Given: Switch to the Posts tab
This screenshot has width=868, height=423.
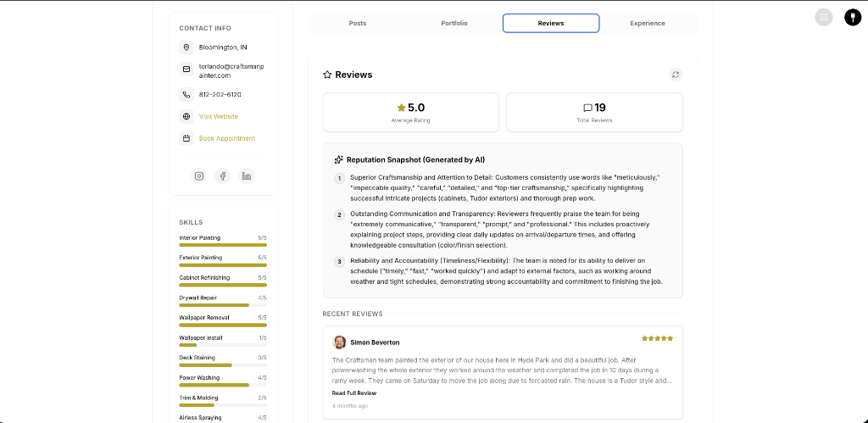Looking at the screenshot, I should tap(358, 23).
